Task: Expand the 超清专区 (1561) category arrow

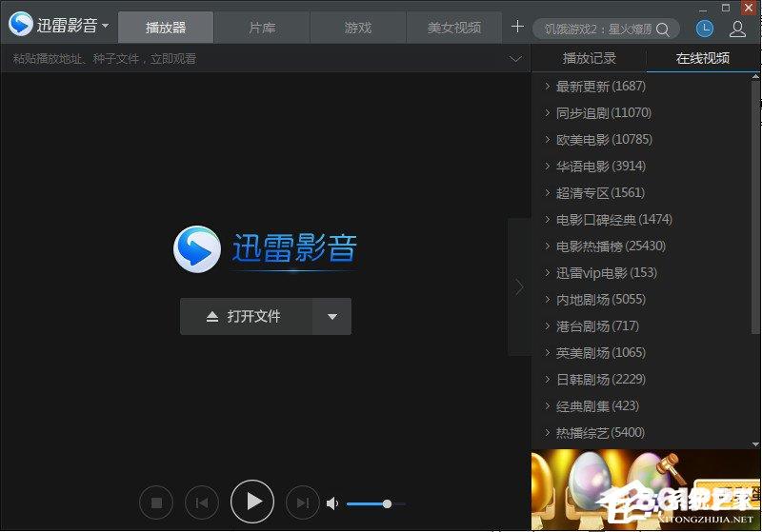Action: tap(547, 192)
